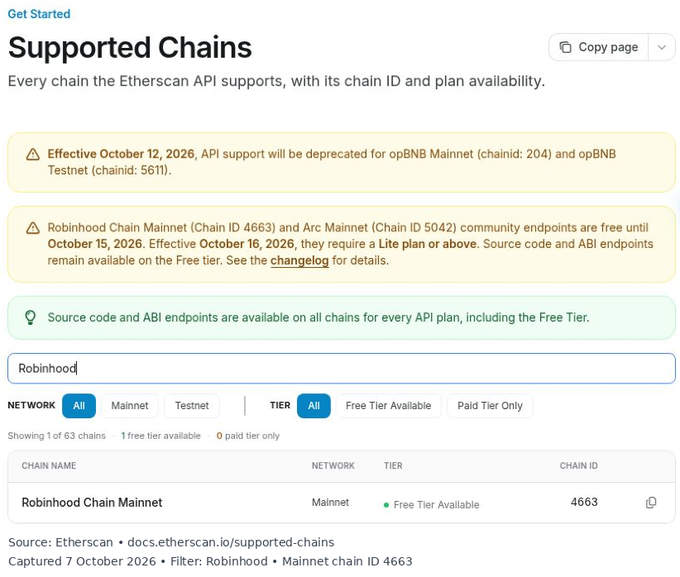The width and height of the screenshot is (680, 577).
Task: Click the 0 paid tier only count
Action: pos(248,436)
